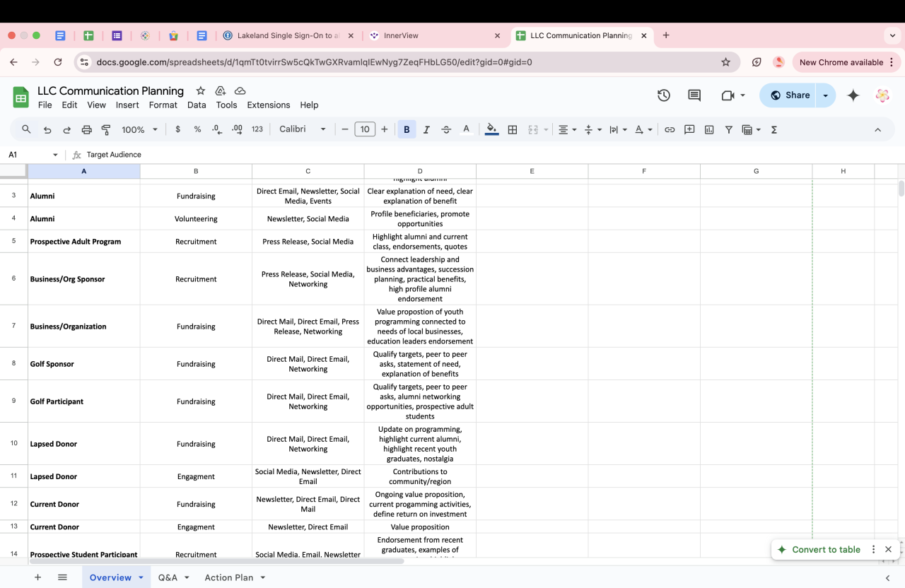Viewport: 905px width, 588px height.
Task: Toggle strikethrough formatting
Action: point(446,130)
